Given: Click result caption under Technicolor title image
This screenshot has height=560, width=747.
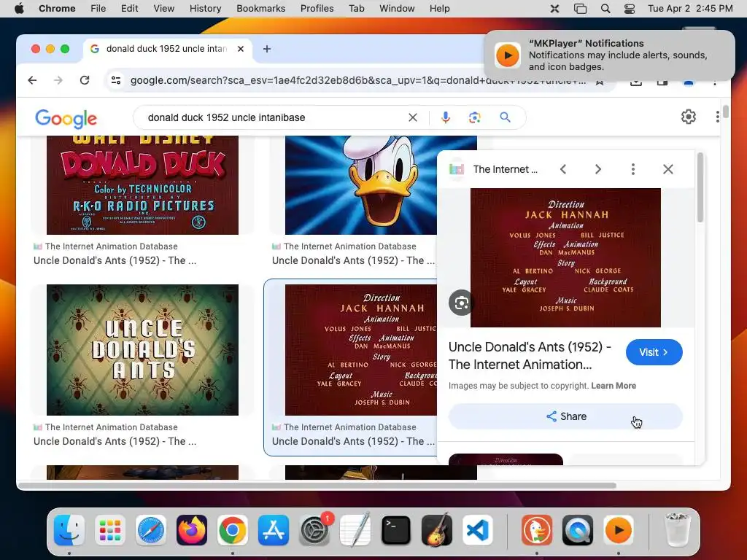Looking at the screenshot, I should tap(115, 260).
